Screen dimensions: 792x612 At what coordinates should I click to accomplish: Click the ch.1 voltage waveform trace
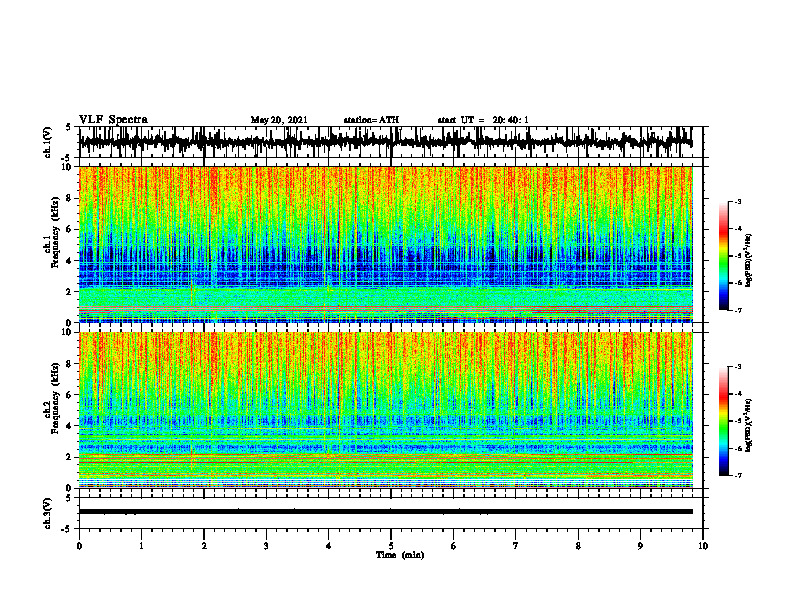(385, 142)
